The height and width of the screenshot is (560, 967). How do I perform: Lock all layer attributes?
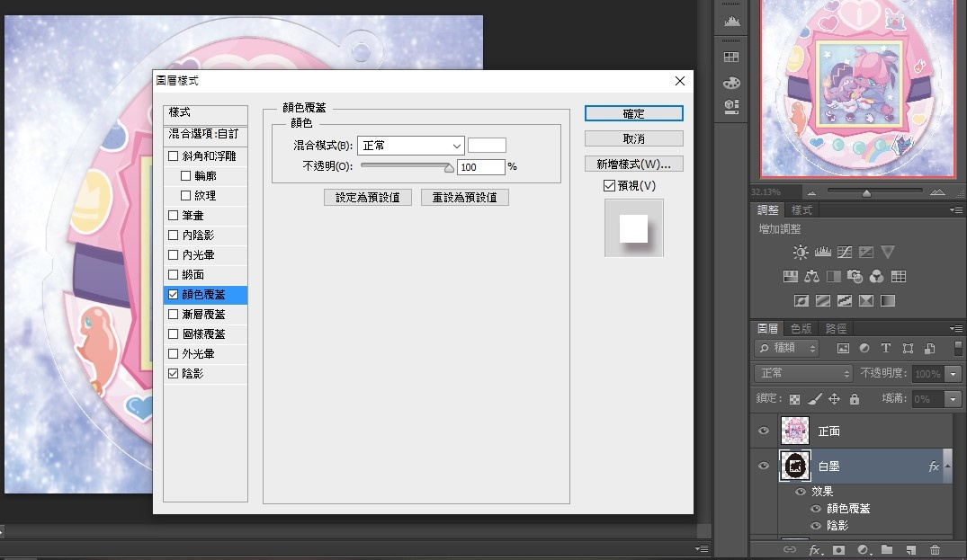coord(855,399)
